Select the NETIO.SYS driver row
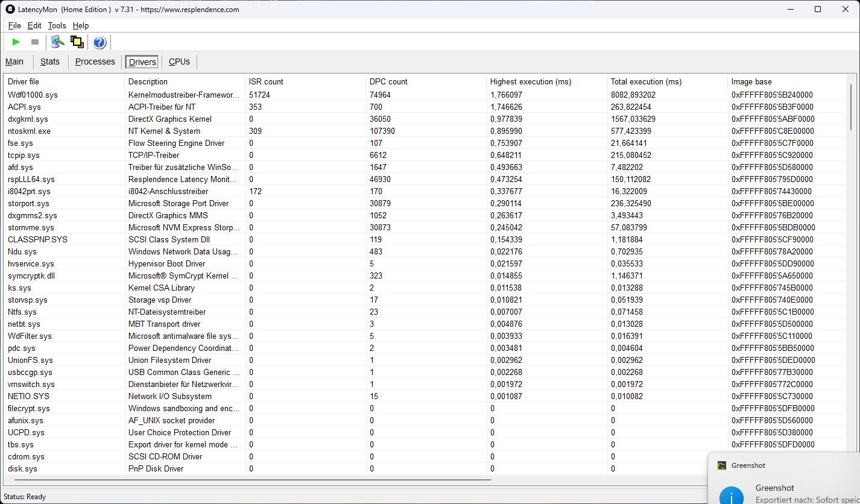Viewport: 860px width, 504px height. (x=425, y=396)
